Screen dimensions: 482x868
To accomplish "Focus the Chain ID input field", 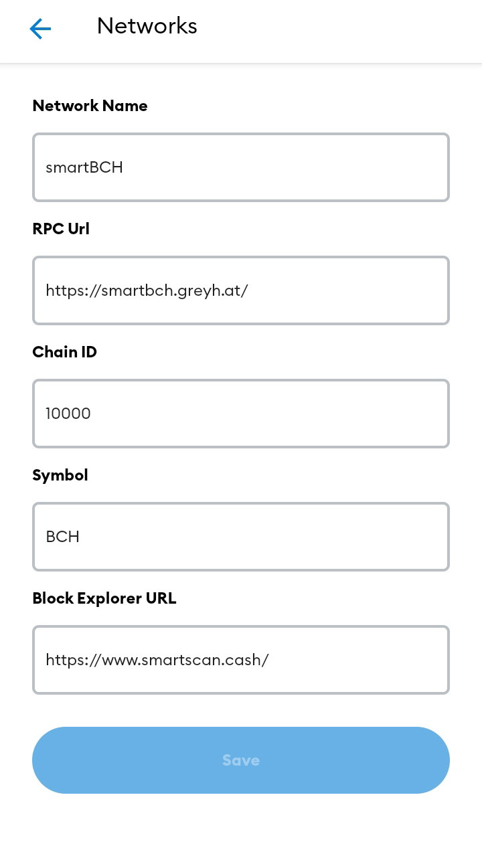I will [241, 414].
